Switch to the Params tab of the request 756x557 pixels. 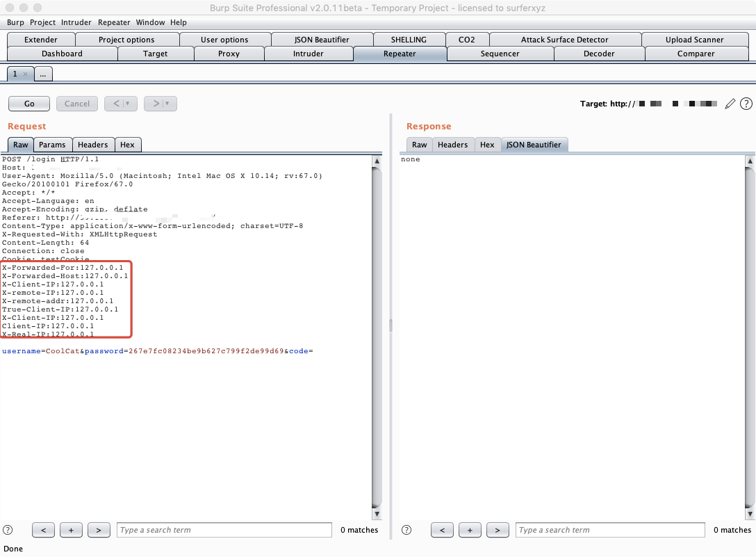coord(52,144)
